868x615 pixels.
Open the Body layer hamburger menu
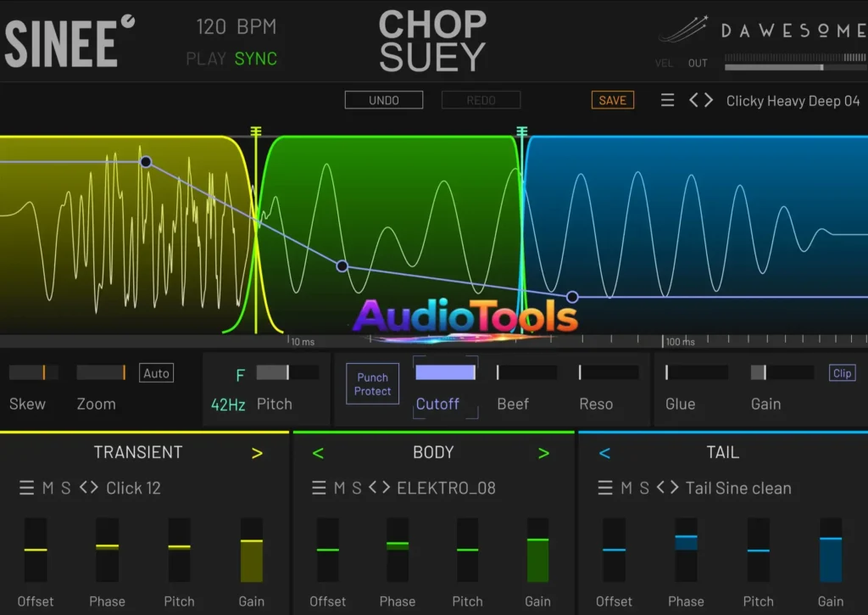(319, 488)
